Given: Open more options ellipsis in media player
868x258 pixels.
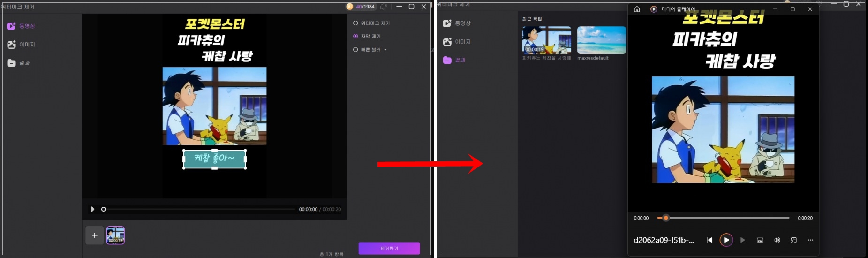Looking at the screenshot, I should (810, 240).
